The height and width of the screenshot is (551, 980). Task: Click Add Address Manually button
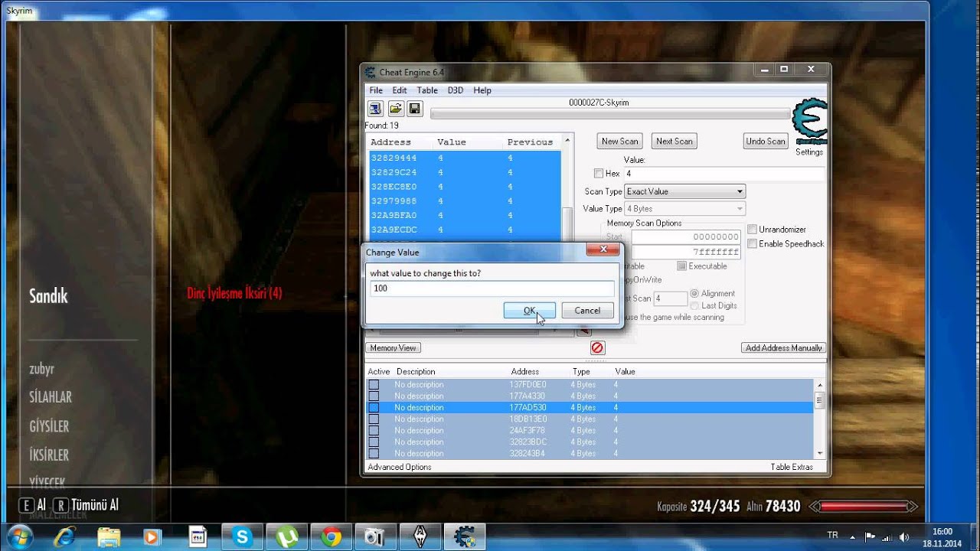[x=783, y=348]
